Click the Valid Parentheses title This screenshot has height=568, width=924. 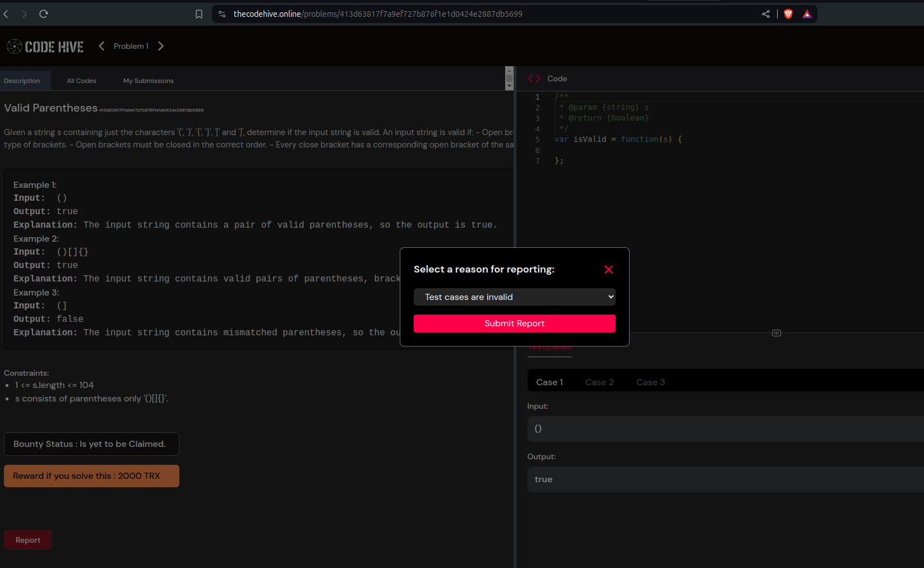[51, 108]
